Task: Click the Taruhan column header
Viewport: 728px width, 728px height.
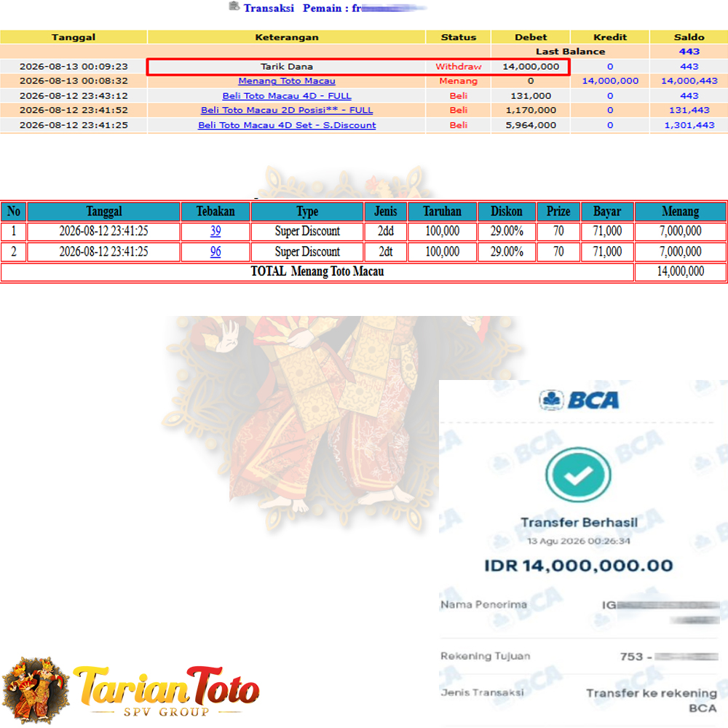Action: pos(442,211)
